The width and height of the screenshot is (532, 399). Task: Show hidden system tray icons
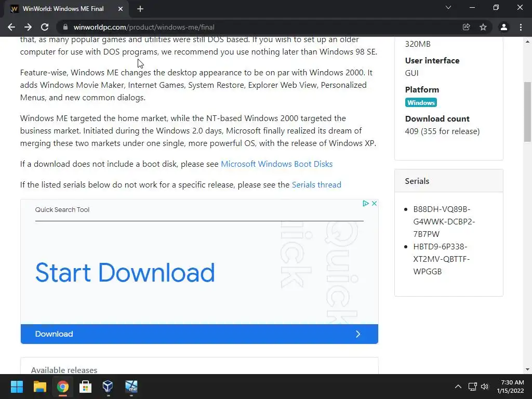[458, 387]
